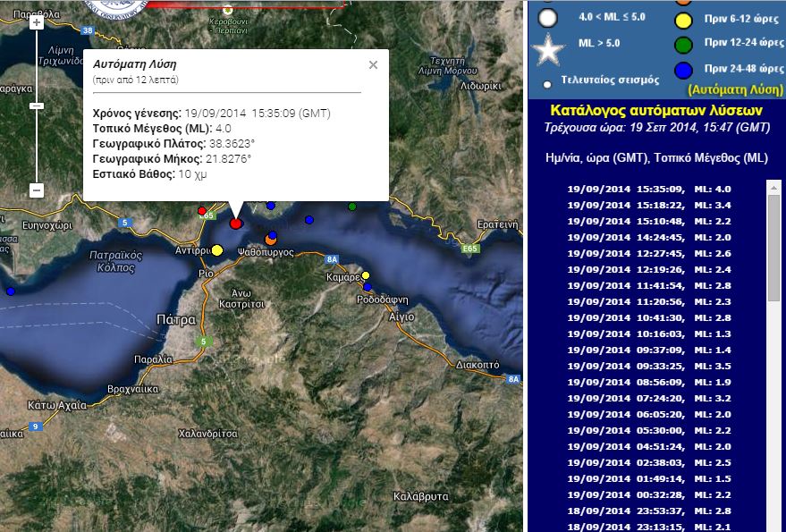Close the Αυτόματη Λύση info popup

pos(374,64)
